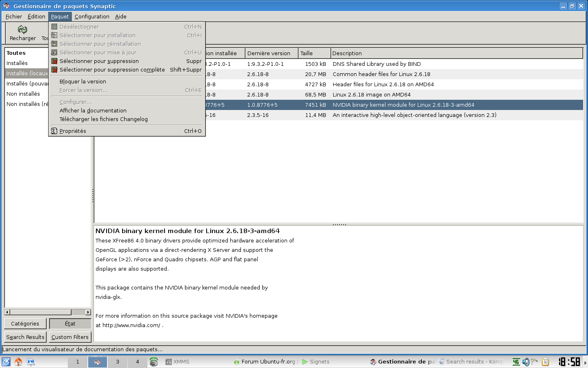Click the install icon beside 'Sélectionner pour installation'
588x368 pixels.
pos(54,35)
